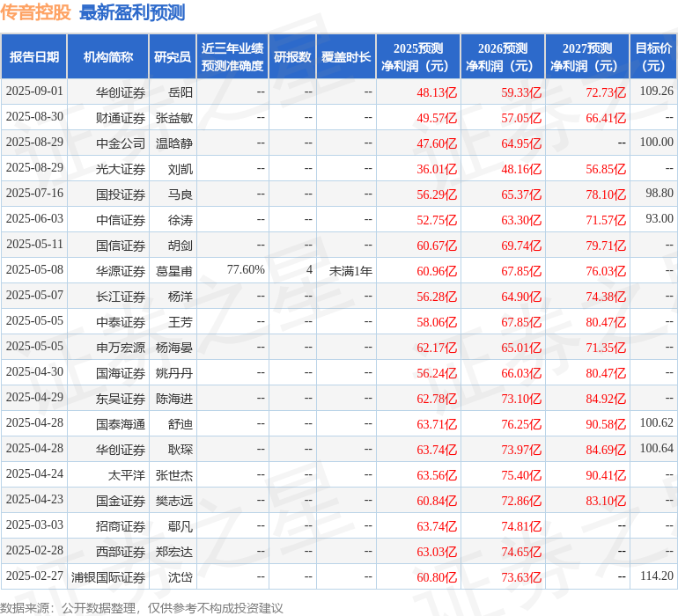Click the 近三年业绩预测准确度 column header
The height and width of the screenshot is (616, 678).
click(x=232, y=57)
